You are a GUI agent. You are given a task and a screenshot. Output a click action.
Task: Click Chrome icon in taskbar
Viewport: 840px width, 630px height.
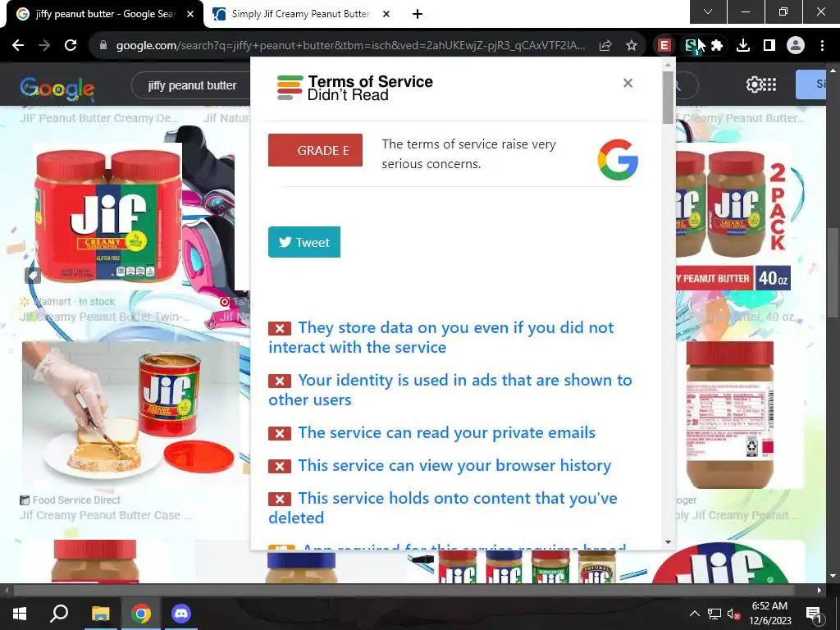141,614
